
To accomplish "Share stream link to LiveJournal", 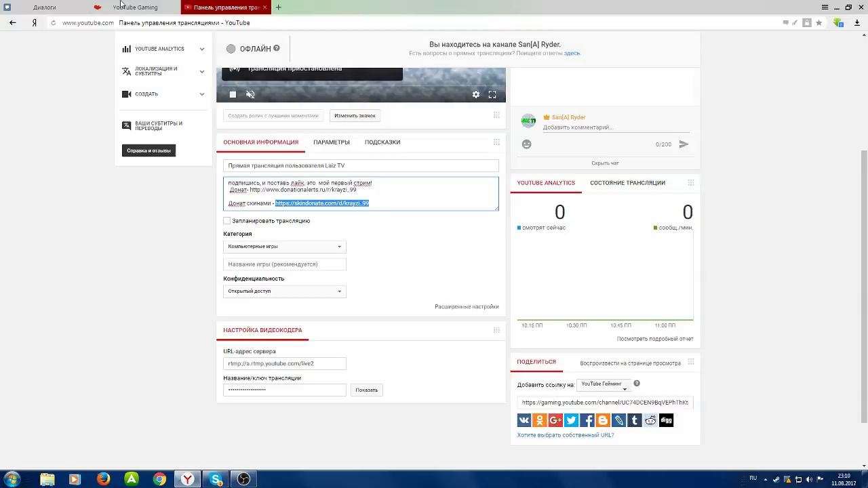I will (618, 420).
